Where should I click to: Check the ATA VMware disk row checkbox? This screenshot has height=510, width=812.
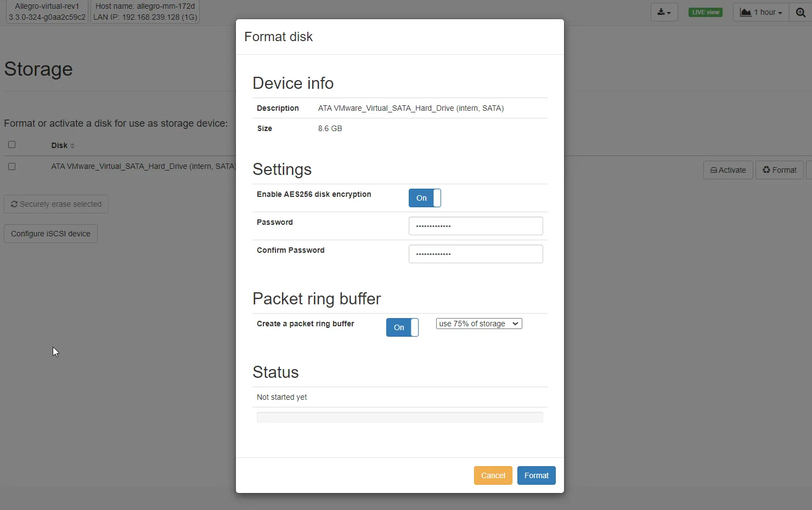pos(12,166)
